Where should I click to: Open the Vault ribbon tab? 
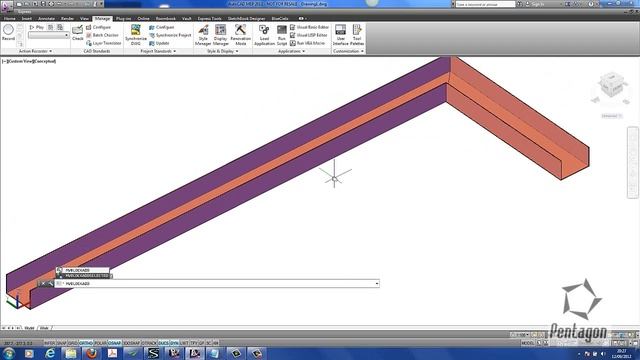[187, 18]
